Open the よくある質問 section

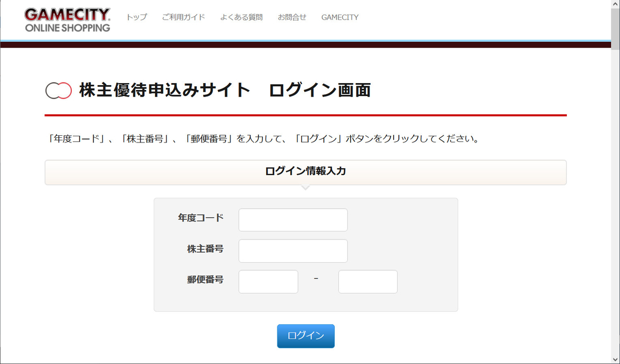241,17
